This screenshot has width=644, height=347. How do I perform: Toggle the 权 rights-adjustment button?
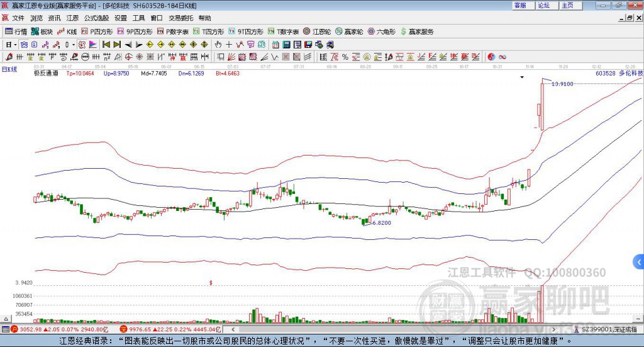click(82, 45)
